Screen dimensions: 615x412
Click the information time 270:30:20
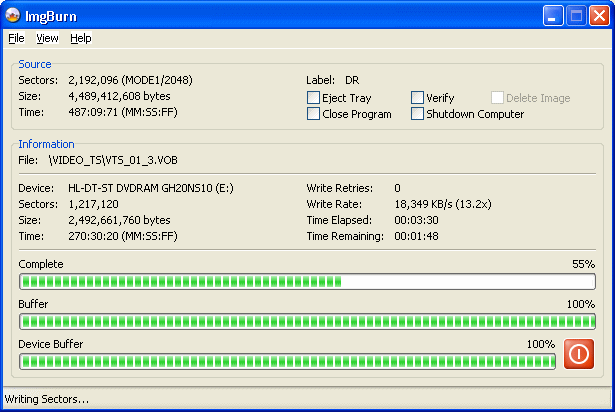click(93, 236)
